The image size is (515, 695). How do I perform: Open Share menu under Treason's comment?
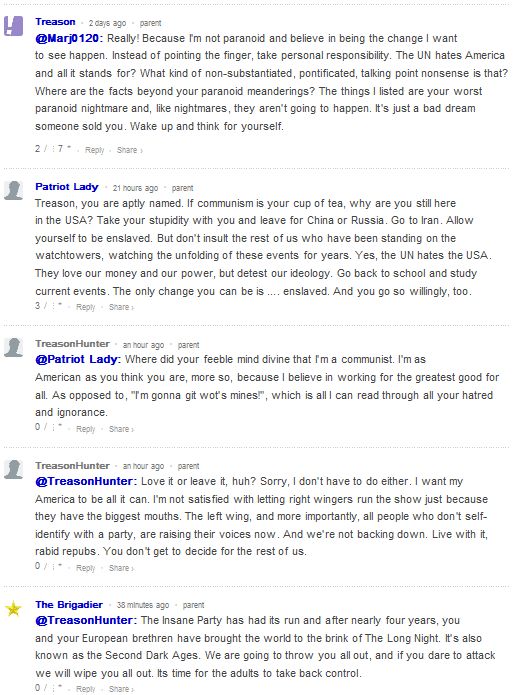[129, 150]
